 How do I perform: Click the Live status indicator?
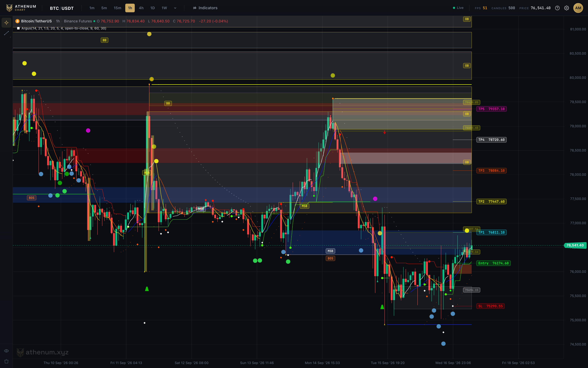click(x=458, y=8)
